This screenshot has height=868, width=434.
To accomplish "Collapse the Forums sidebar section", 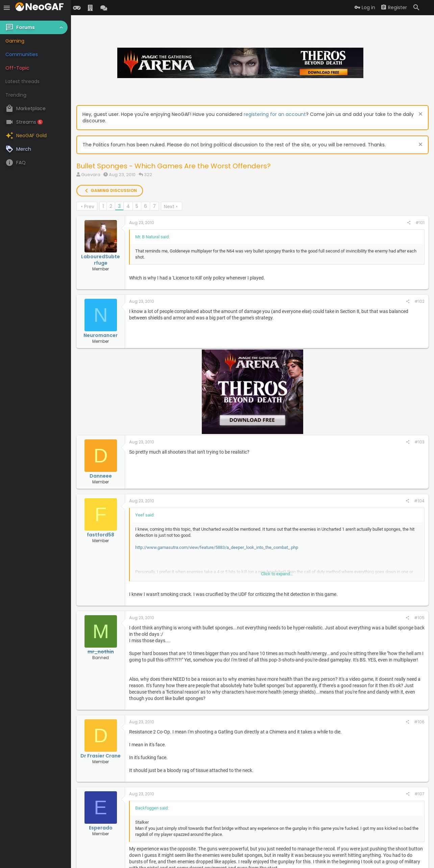I will [x=61, y=27].
